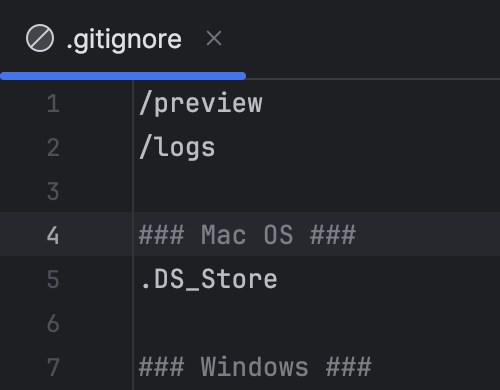Click line number 6 in the gutter
The width and height of the screenshot is (500, 390).
click(x=53, y=323)
